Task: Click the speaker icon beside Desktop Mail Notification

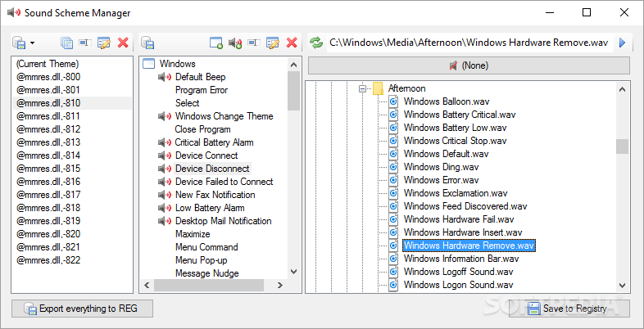Action: tap(165, 221)
